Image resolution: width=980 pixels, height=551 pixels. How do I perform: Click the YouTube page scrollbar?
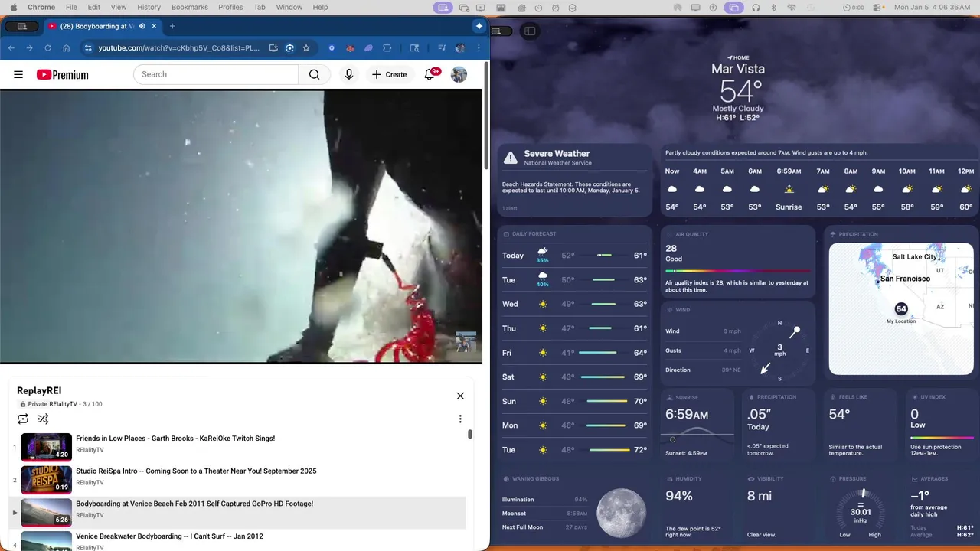[x=486, y=115]
